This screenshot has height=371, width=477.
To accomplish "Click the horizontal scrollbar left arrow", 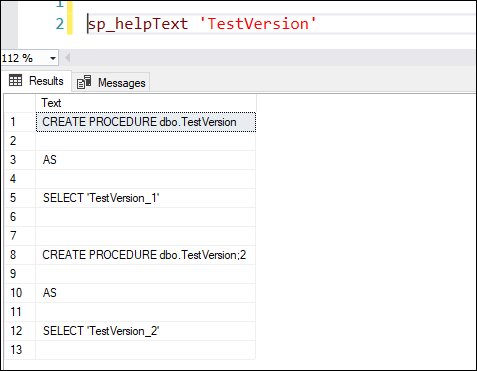I will (x=68, y=58).
